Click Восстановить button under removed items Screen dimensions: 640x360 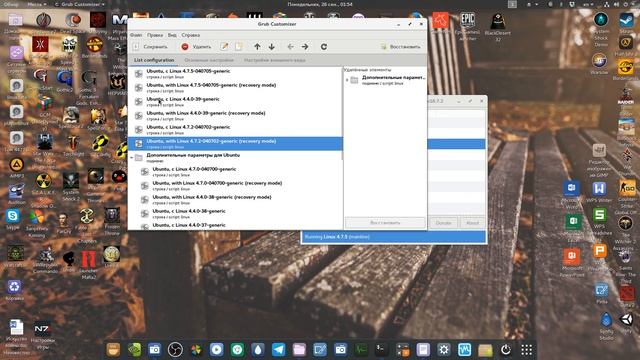[x=385, y=223]
